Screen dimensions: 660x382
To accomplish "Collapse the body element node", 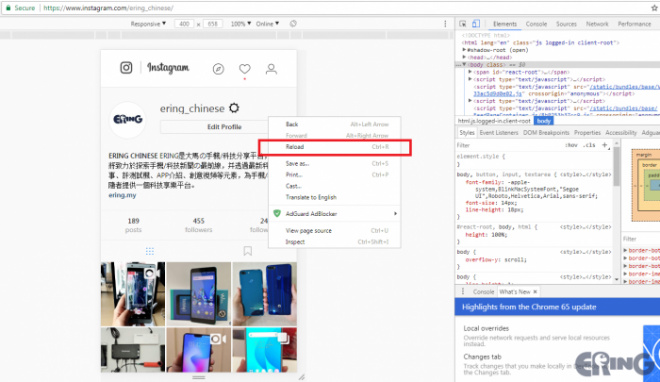I will point(464,65).
